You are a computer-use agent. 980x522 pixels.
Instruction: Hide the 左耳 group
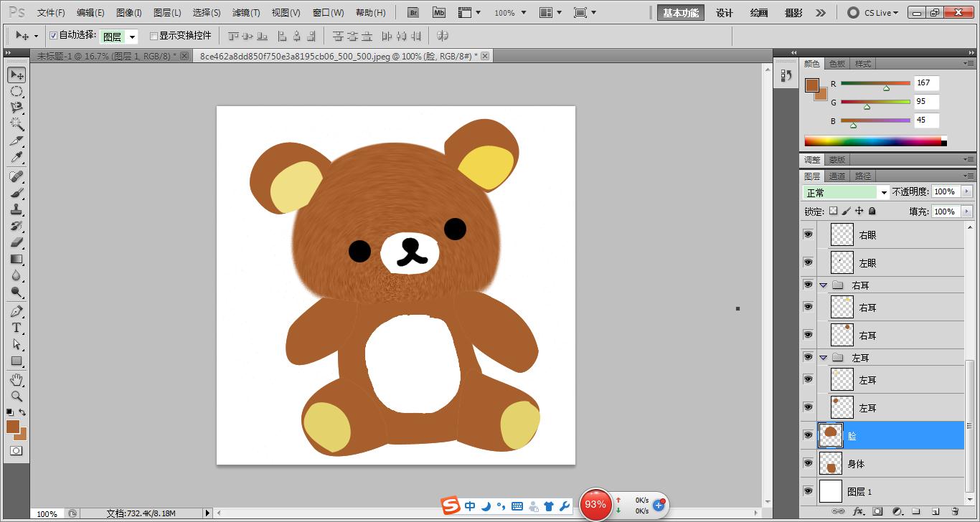click(x=809, y=357)
